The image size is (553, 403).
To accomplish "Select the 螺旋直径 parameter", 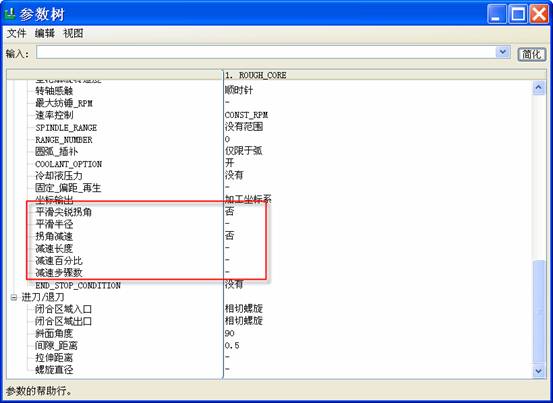I will point(54,370).
